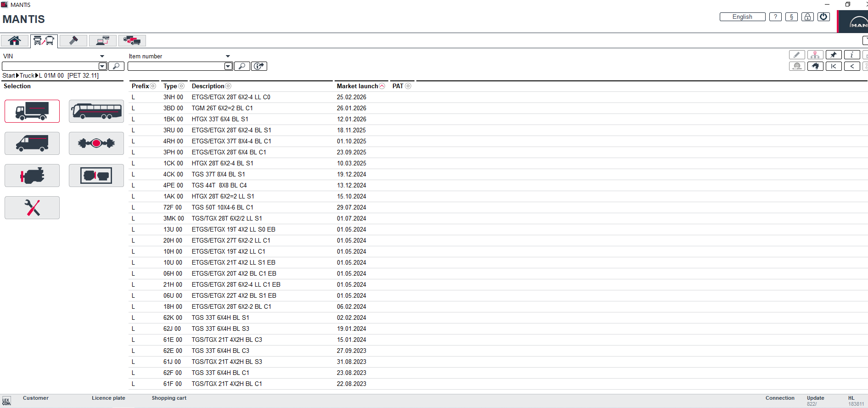Open the Home tab
The height and width of the screenshot is (408, 868).
point(15,40)
